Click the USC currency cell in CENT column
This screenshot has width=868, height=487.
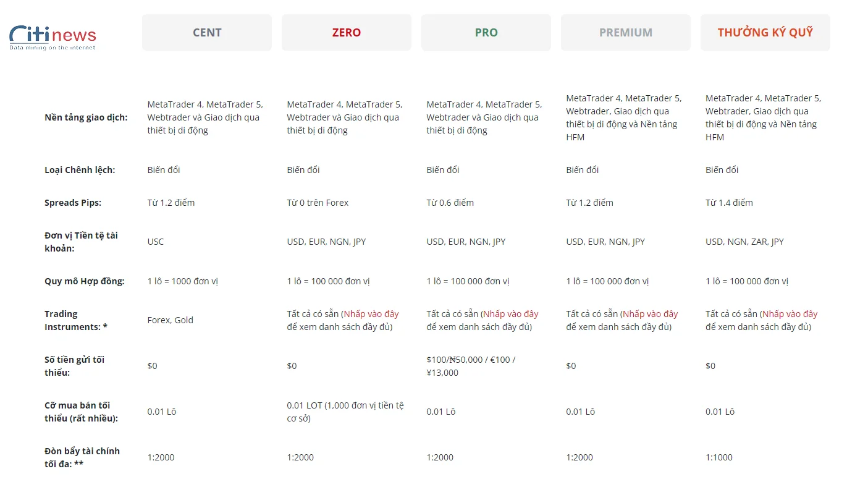156,242
